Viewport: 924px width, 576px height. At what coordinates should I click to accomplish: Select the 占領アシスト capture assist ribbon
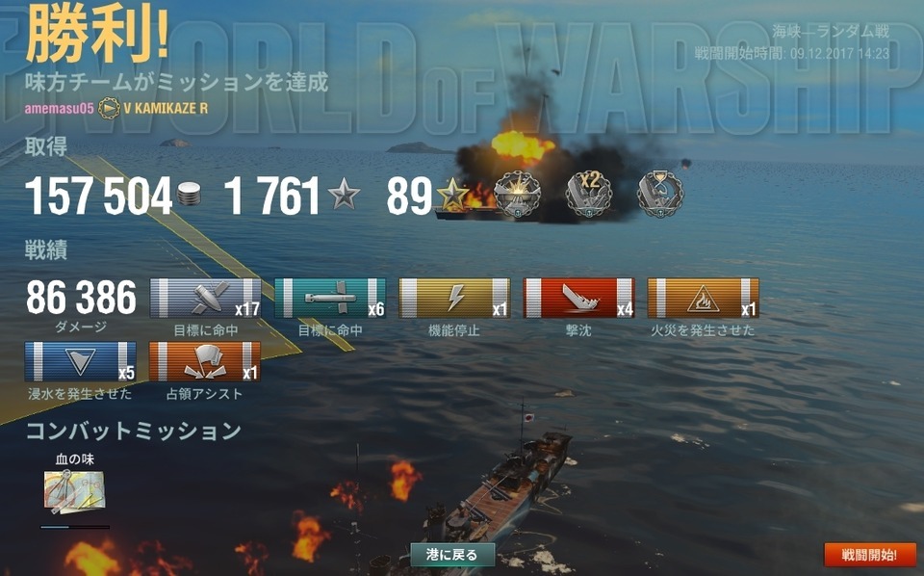(x=204, y=361)
